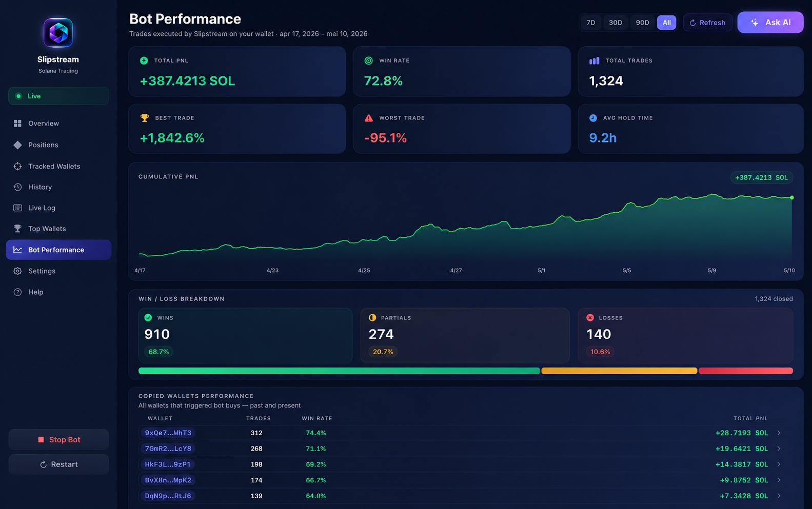This screenshot has height=509, width=812.
Task: Open History in the sidebar
Action: [x=58, y=187]
